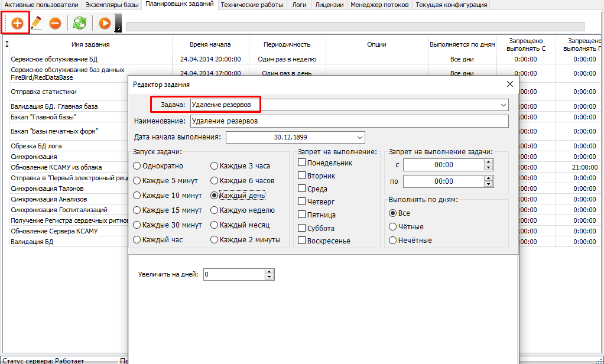Choose Каждые 6 часов option
The height and width of the screenshot is (364, 604).
click(243, 181)
